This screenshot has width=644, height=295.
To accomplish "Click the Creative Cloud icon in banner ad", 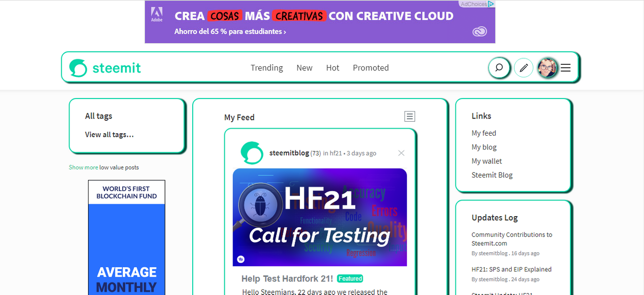I will [480, 32].
